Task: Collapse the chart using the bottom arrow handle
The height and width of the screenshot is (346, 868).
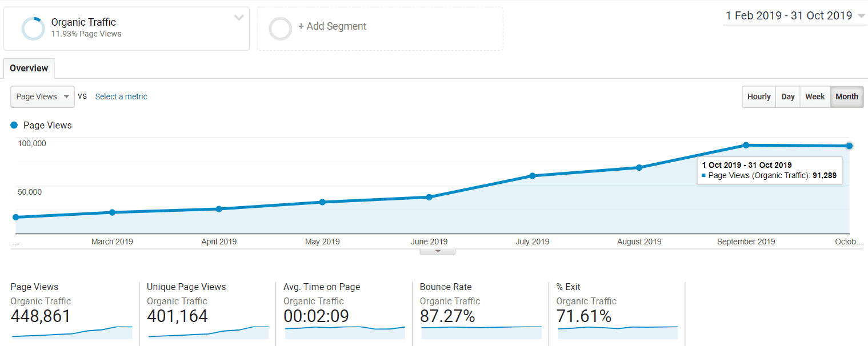Action: tap(438, 251)
